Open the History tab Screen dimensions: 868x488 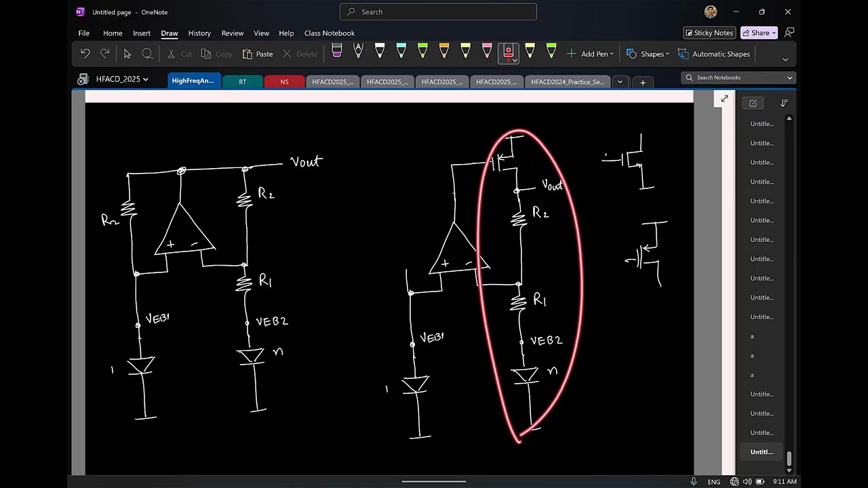pos(199,33)
